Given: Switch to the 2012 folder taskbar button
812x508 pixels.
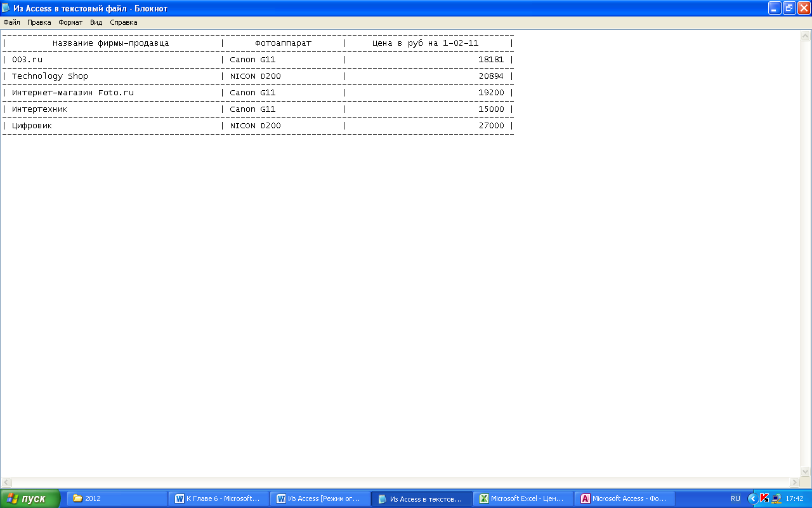Looking at the screenshot, I should pos(117,498).
